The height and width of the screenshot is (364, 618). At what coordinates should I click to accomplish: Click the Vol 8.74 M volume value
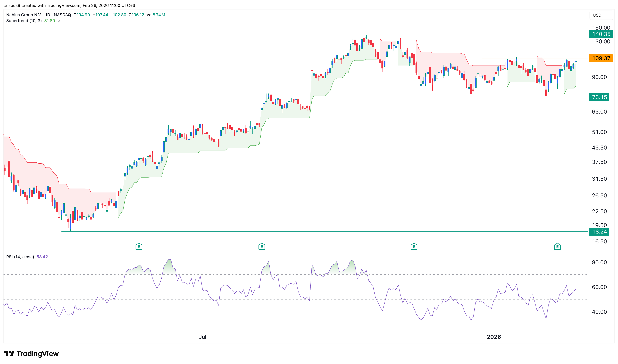tap(159, 15)
